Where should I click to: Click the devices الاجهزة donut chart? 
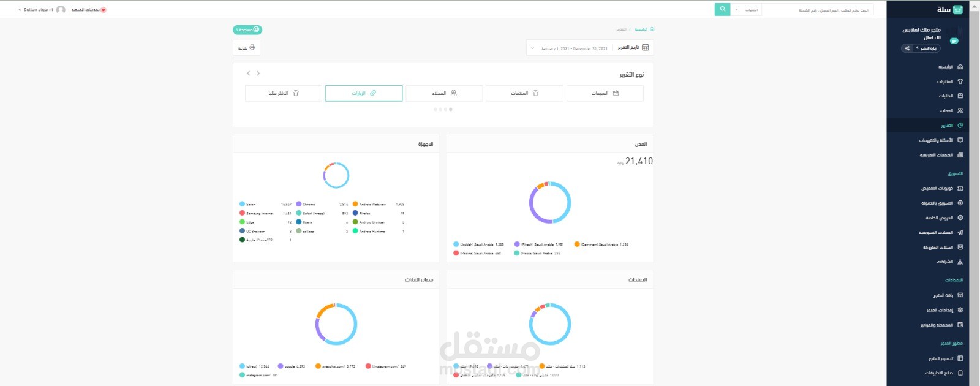336,175
